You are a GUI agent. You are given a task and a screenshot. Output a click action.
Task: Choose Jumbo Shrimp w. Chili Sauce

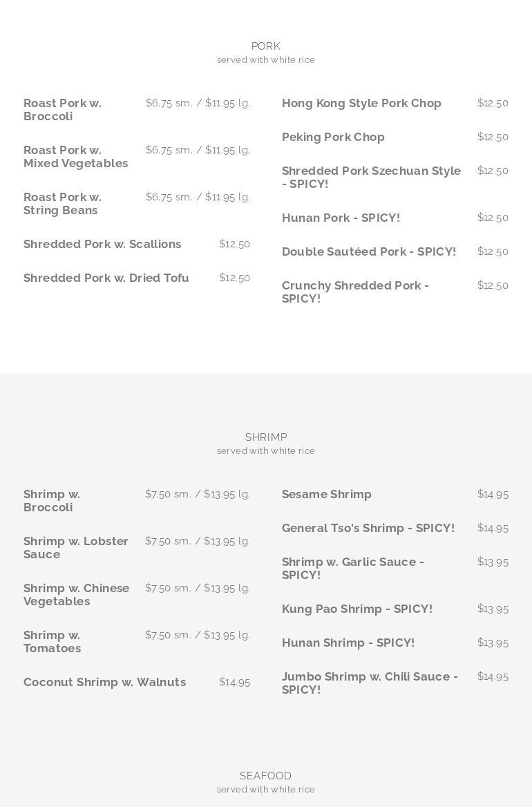pyautogui.click(x=370, y=683)
